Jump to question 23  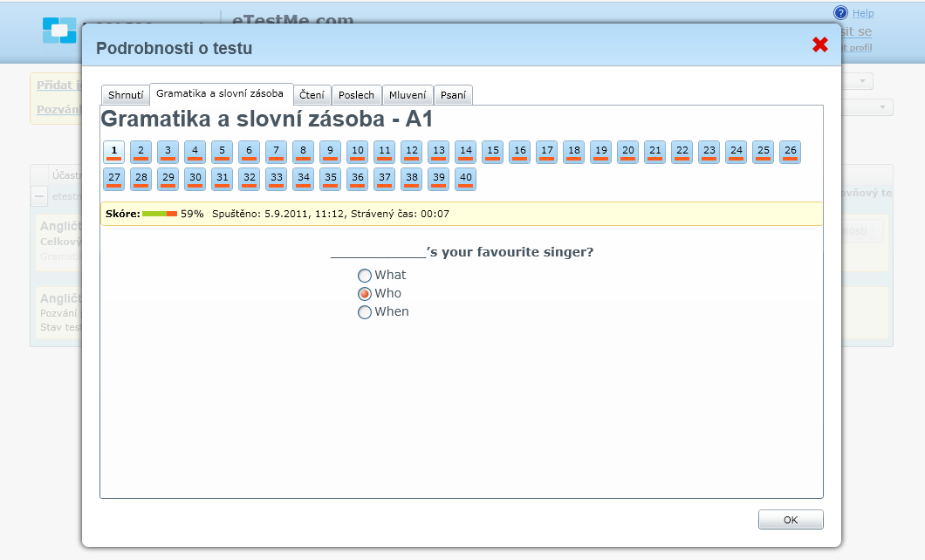click(709, 152)
